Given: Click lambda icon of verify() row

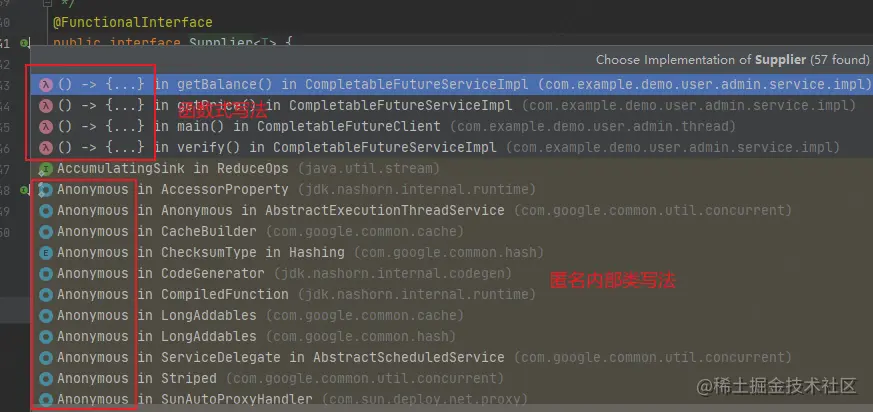Looking at the screenshot, I should [46, 148].
